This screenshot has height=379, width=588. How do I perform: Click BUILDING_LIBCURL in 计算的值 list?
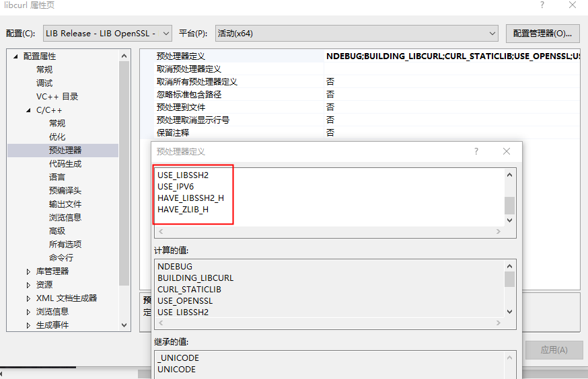coord(196,278)
